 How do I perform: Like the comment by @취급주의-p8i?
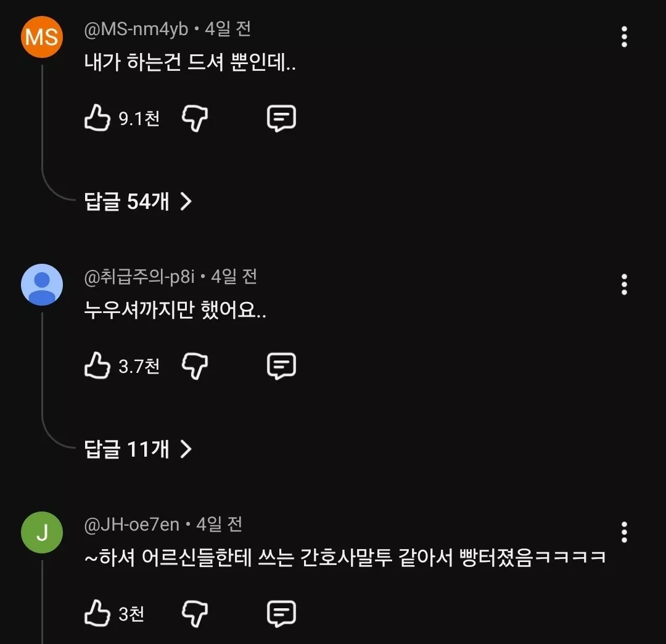(x=97, y=366)
